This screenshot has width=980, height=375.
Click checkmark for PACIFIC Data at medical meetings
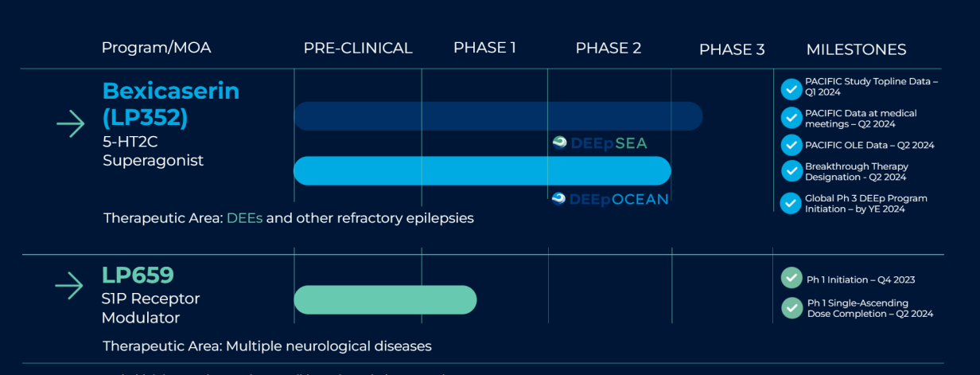tap(791, 118)
